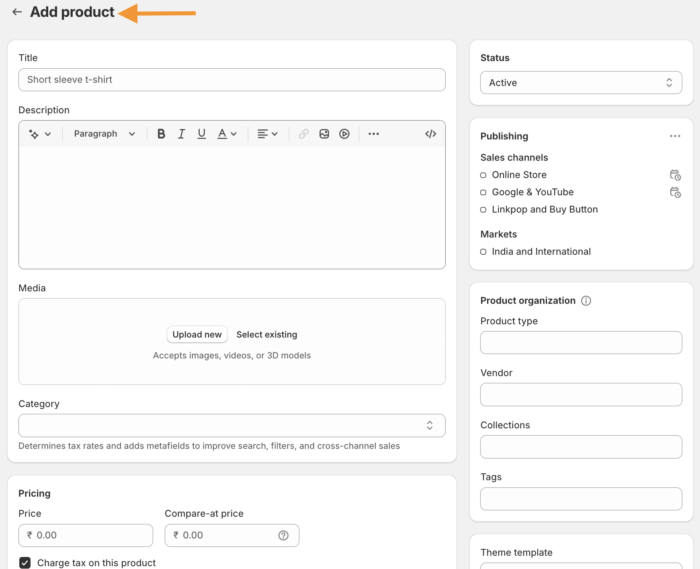The image size is (700, 569).
Task: Switch description editor to HTML view
Action: [x=431, y=134]
